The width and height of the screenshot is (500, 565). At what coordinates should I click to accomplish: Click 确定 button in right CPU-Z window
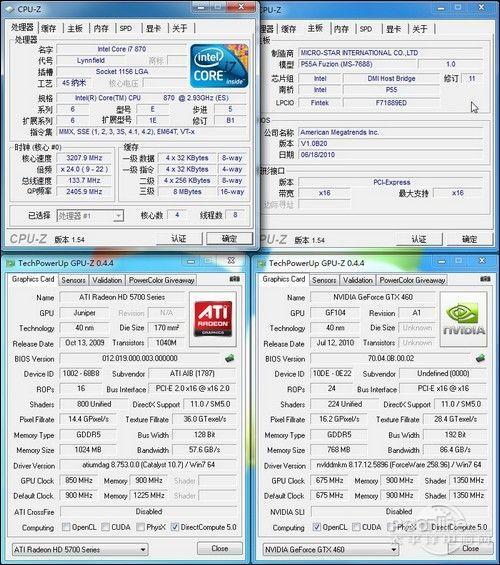tap(469, 239)
